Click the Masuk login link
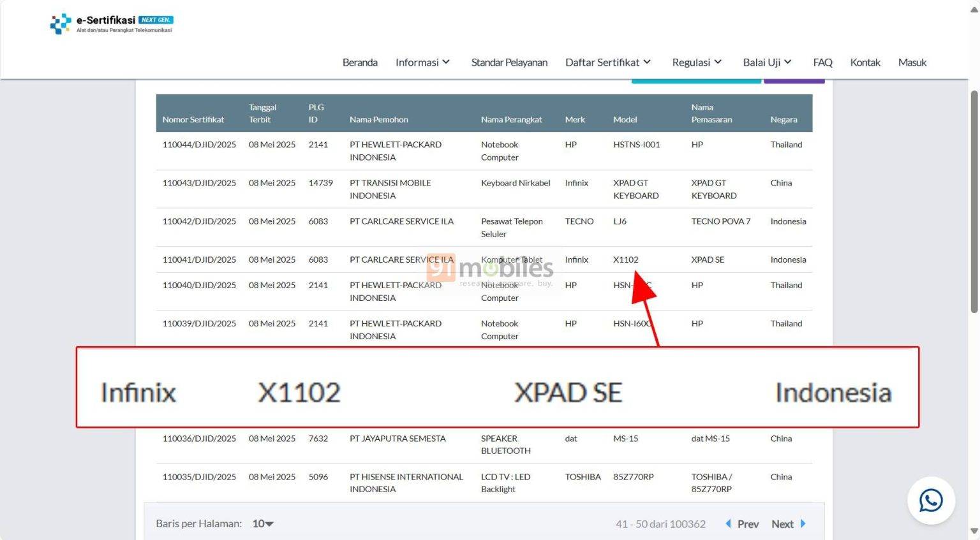 pyautogui.click(x=912, y=62)
